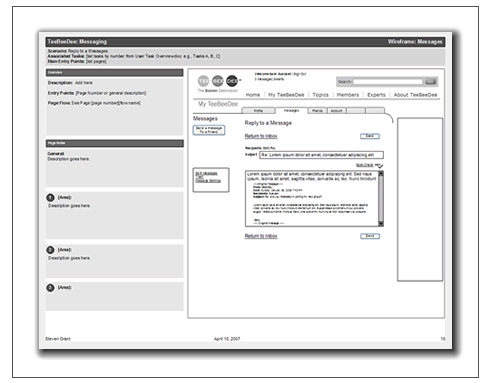This screenshot has width=488, height=383.
Task: Click the message body scrollbar up arrow
Action: (x=381, y=174)
